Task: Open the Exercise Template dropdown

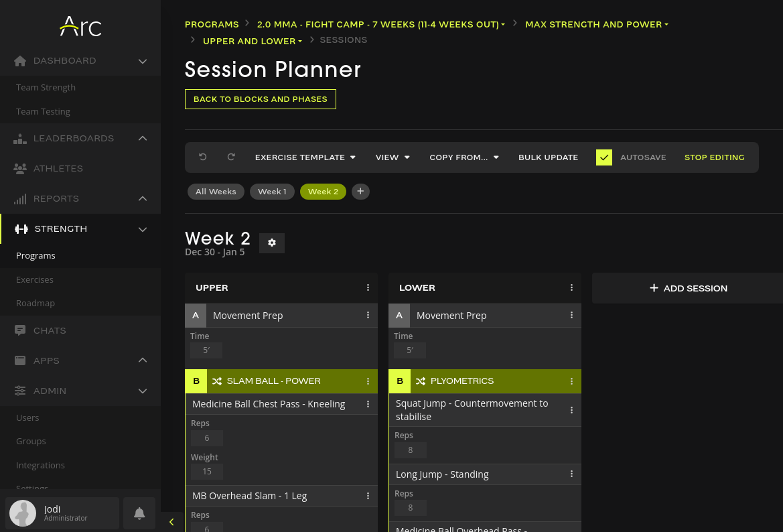Action: click(305, 157)
